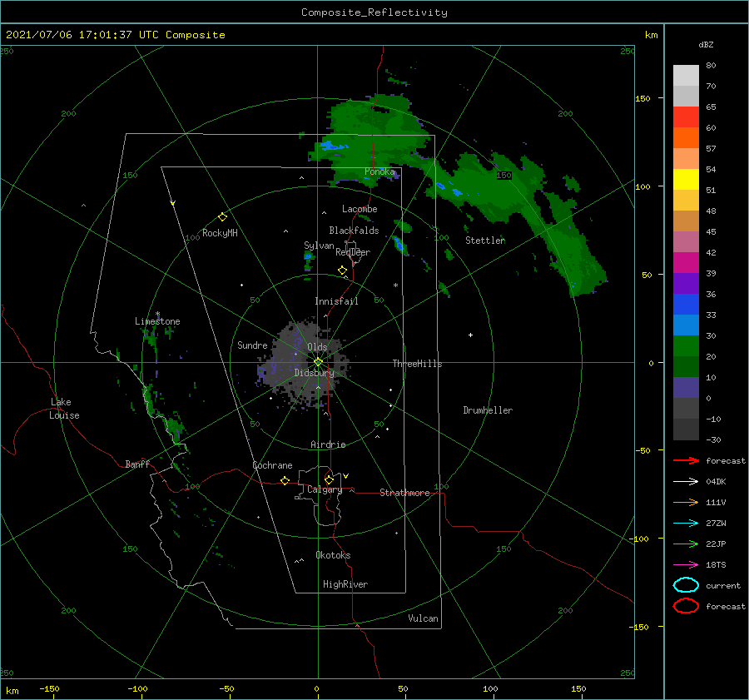Image resolution: width=749 pixels, height=700 pixels.
Task: Click the white cross marker above Drumheller
Action: point(470,335)
